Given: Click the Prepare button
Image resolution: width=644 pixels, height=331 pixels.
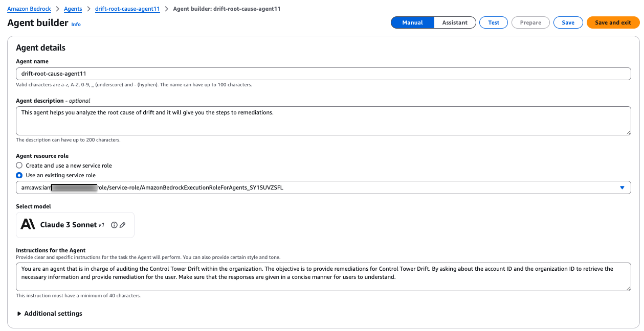Looking at the screenshot, I should tap(530, 22).
